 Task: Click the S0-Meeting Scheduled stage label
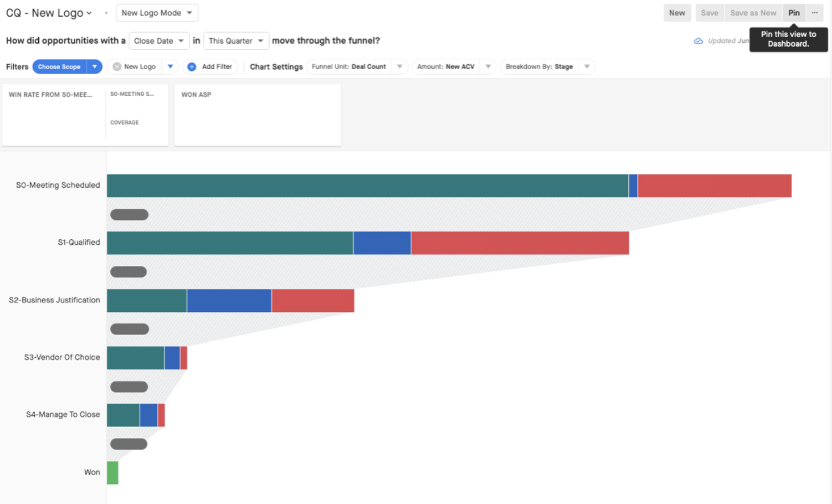[x=58, y=185]
